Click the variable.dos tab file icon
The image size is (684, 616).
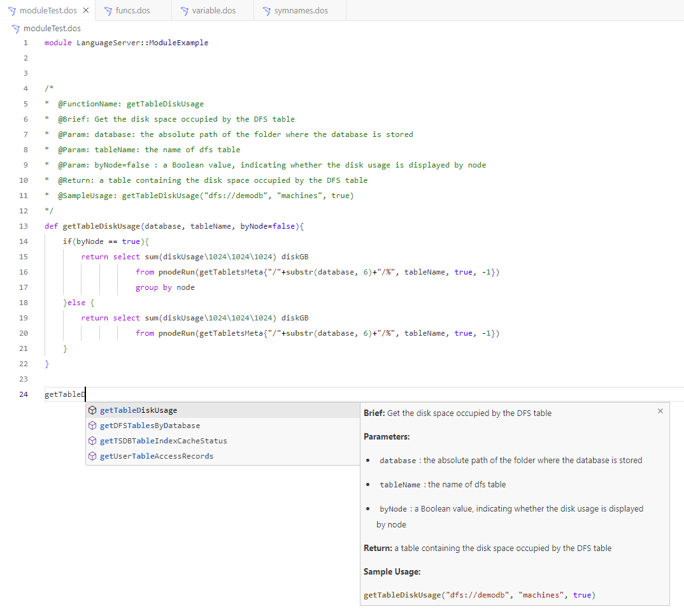[184, 11]
